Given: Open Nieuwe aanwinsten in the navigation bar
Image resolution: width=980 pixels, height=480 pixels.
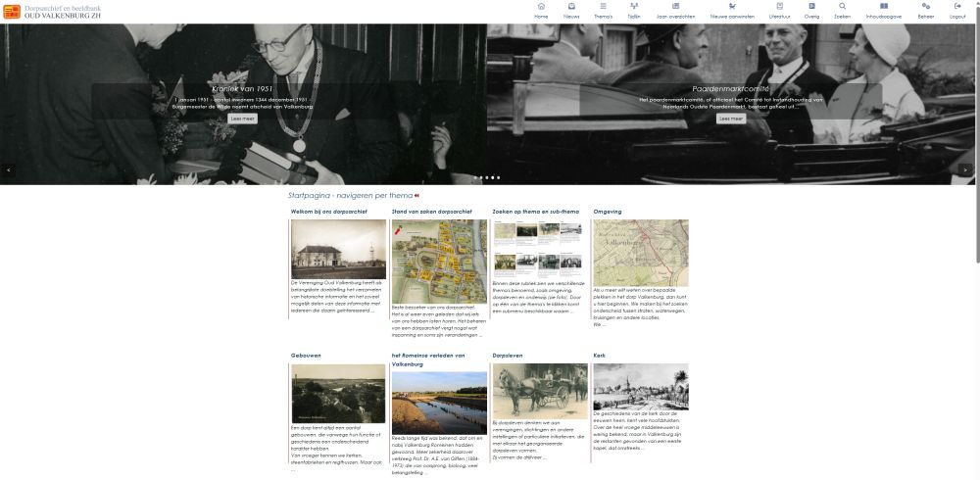Looking at the screenshot, I should click(732, 11).
